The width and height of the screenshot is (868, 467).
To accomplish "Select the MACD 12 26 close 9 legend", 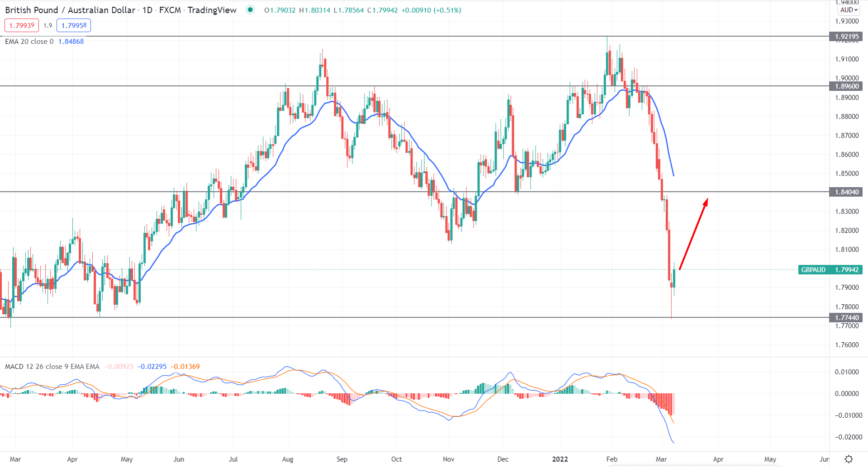I will (x=52, y=367).
